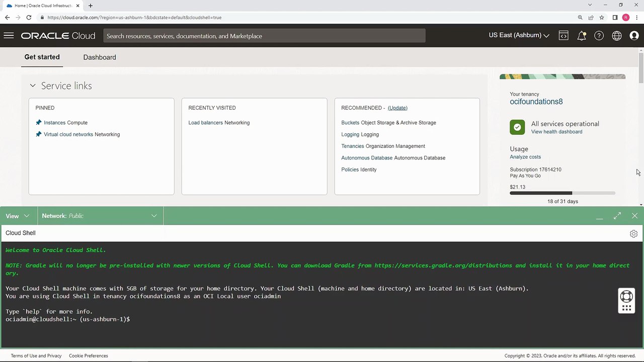Open the Oracle Cloud navigation hamburger menu

[x=9, y=36]
